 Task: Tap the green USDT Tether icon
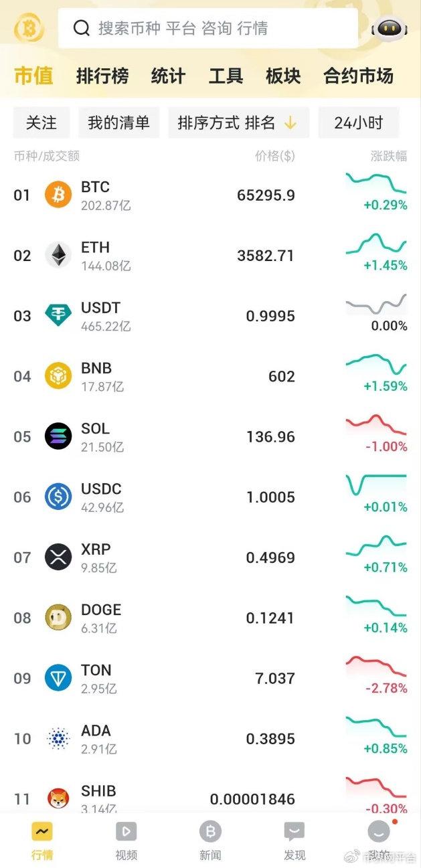point(58,316)
